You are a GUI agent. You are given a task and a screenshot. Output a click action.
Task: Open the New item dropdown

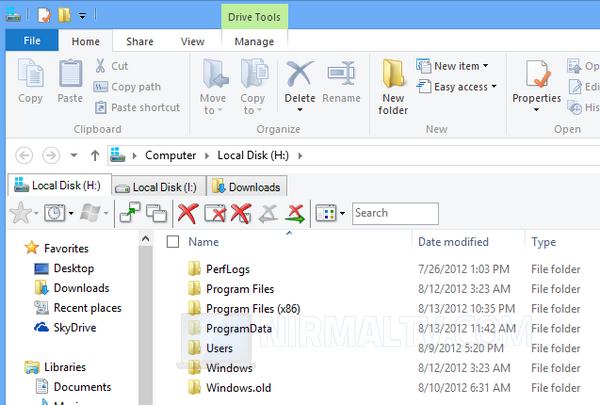pyautogui.click(x=453, y=66)
